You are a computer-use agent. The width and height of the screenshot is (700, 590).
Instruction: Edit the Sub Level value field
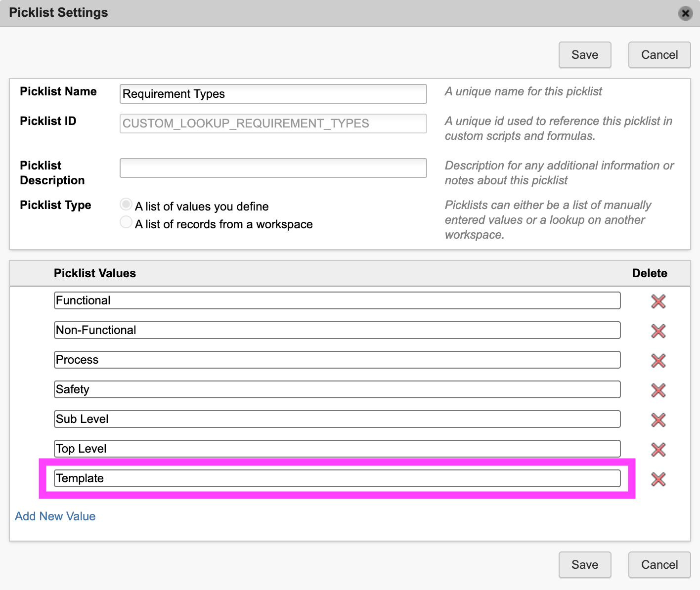pyautogui.click(x=337, y=419)
